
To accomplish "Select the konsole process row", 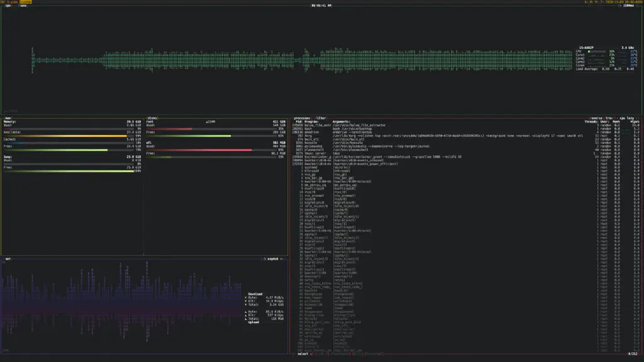I will click(x=465, y=143).
